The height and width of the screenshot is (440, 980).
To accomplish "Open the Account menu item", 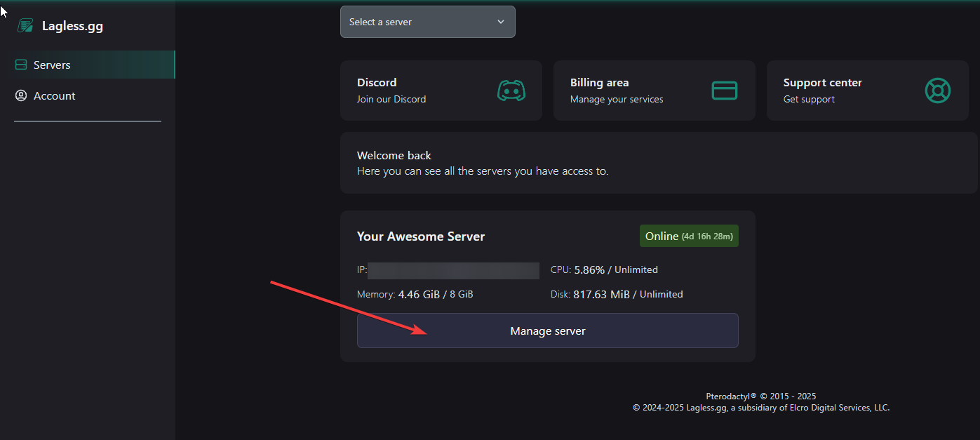I will tap(54, 95).
